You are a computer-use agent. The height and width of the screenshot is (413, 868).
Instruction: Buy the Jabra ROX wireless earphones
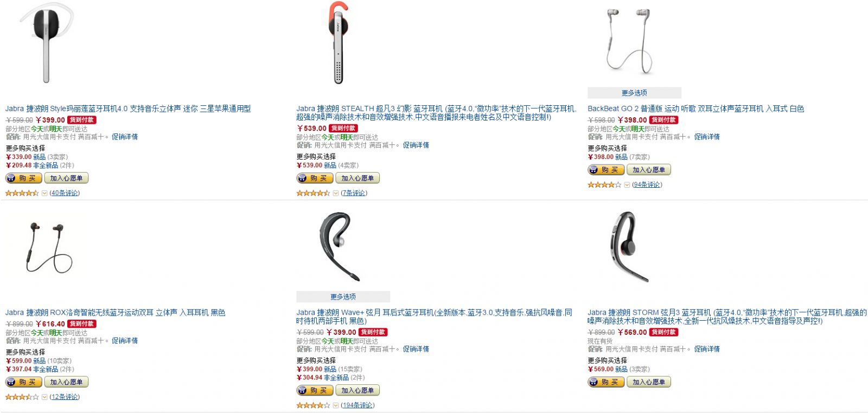[x=24, y=382]
